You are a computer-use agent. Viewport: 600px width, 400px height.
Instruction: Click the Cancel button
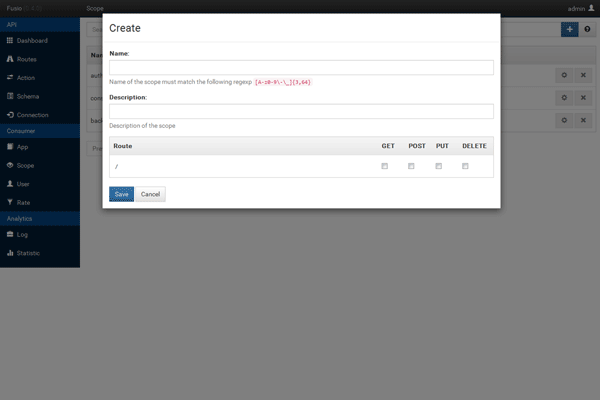point(150,194)
